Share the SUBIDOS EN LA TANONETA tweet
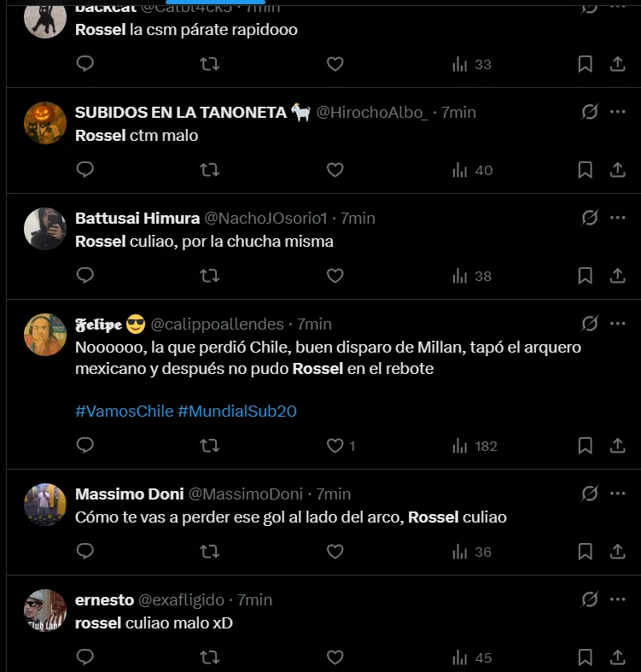The width and height of the screenshot is (641, 672). pyautogui.click(x=617, y=170)
